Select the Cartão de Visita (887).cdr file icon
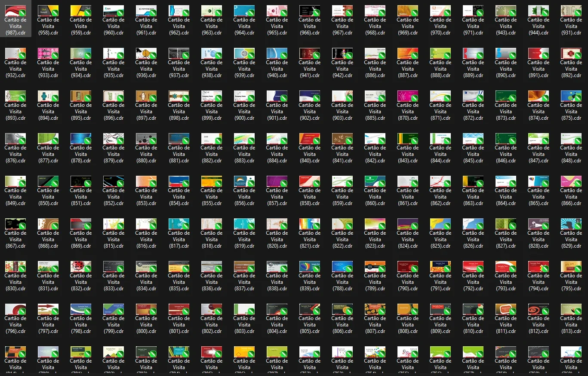The height and width of the screenshot is (376, 588). (408, 53)
